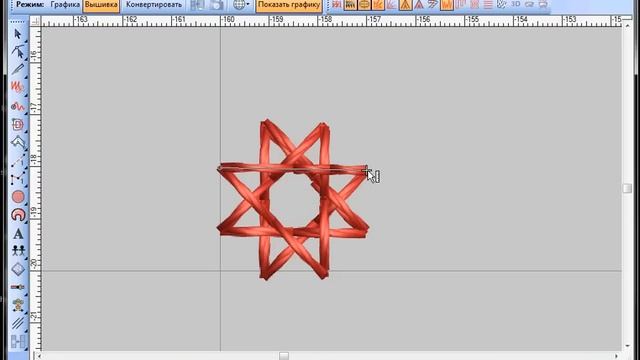Select the horizontal slider-like tool in left toolbar

coord(18,287)
